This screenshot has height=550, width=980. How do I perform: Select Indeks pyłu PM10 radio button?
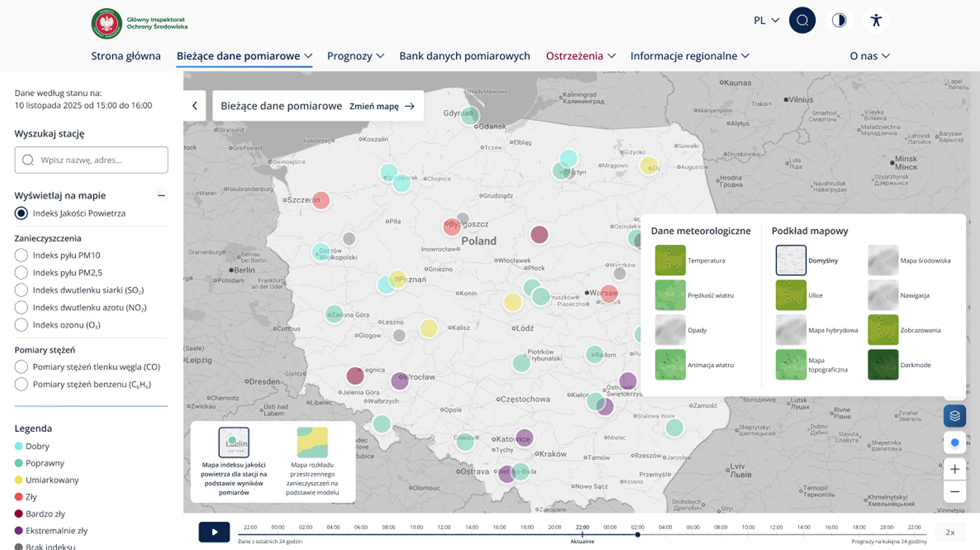[21, 255]
